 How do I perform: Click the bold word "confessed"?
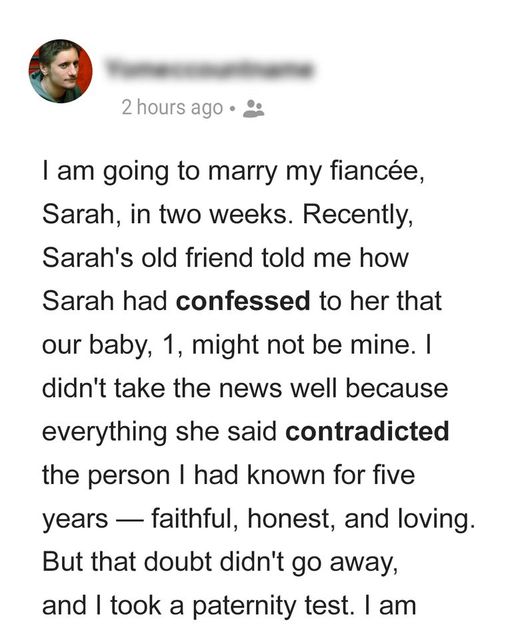pos(243,301)
